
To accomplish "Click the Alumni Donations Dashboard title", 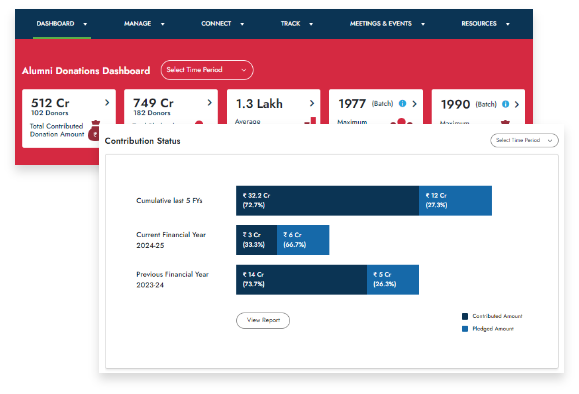I will coord(86,71).
